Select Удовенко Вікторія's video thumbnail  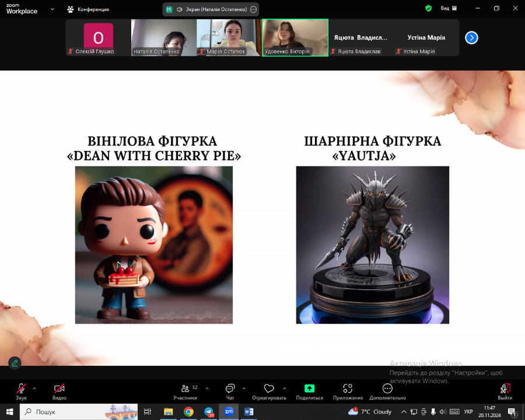[295, 37]
